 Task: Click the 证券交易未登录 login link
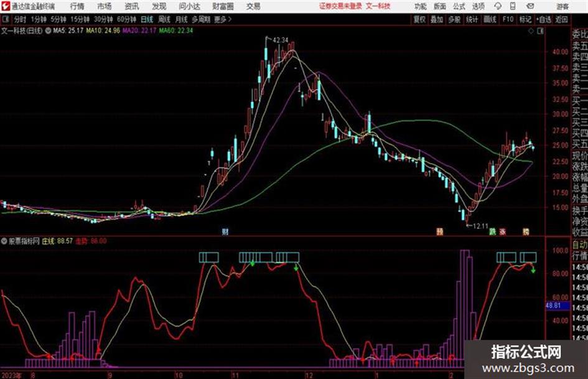point(341,6)
